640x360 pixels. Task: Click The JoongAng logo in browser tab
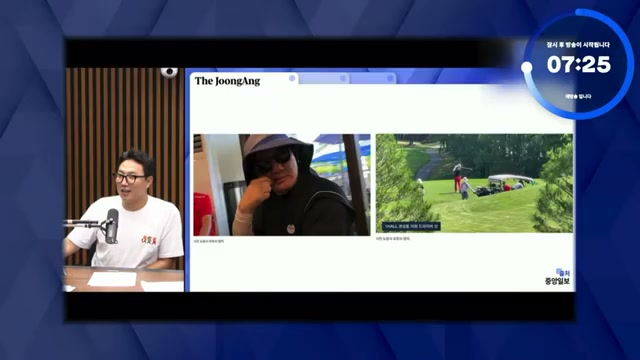(227, 81)
